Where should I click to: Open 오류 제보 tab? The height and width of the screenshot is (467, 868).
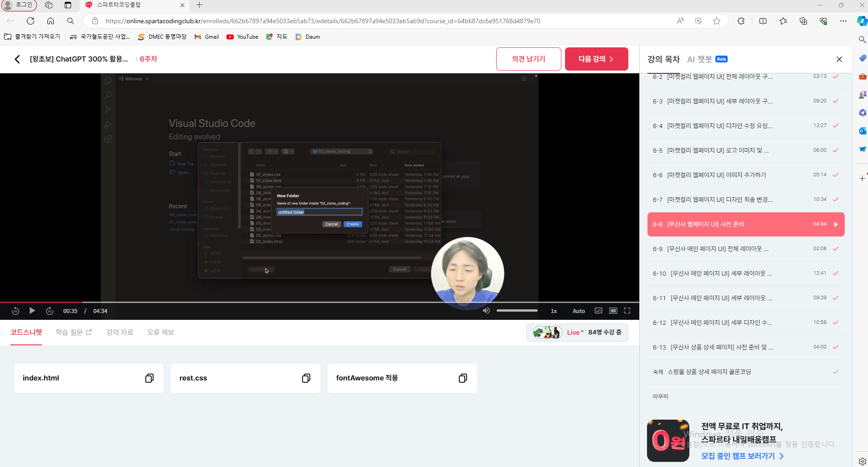pos(160,333)
